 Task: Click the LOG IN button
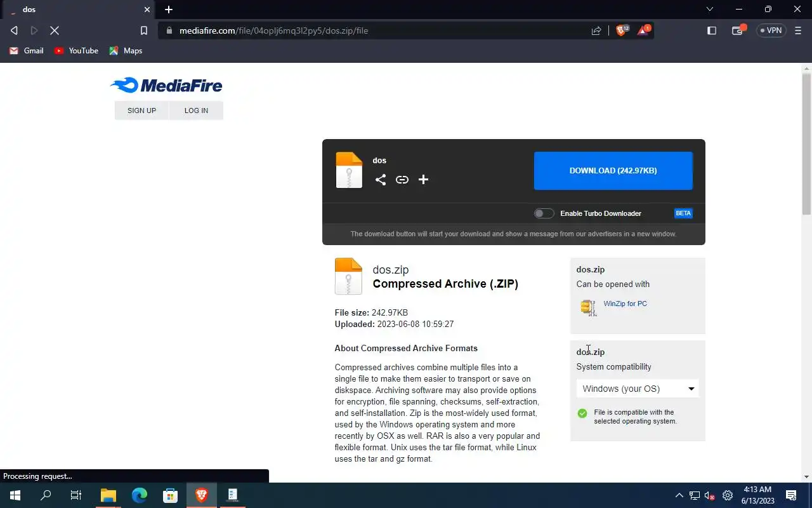(196, 110)
